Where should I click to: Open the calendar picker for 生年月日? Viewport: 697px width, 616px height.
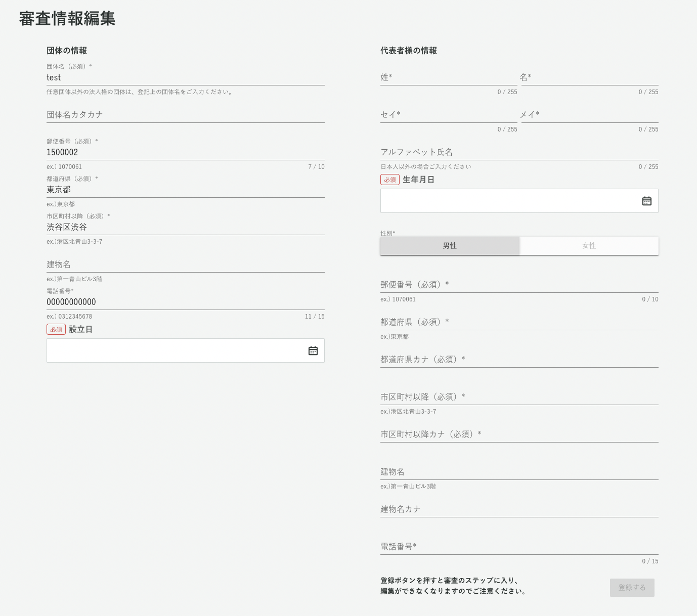[x=646, y=200]
